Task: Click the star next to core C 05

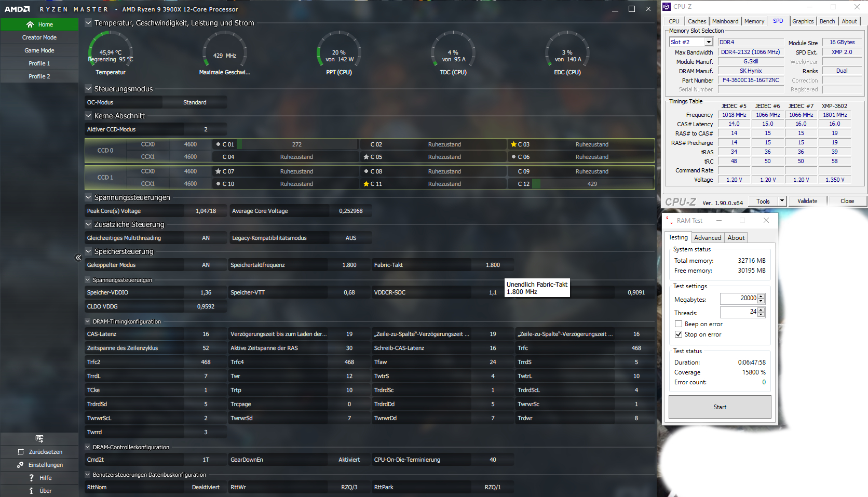Action: tap(366, 157)
